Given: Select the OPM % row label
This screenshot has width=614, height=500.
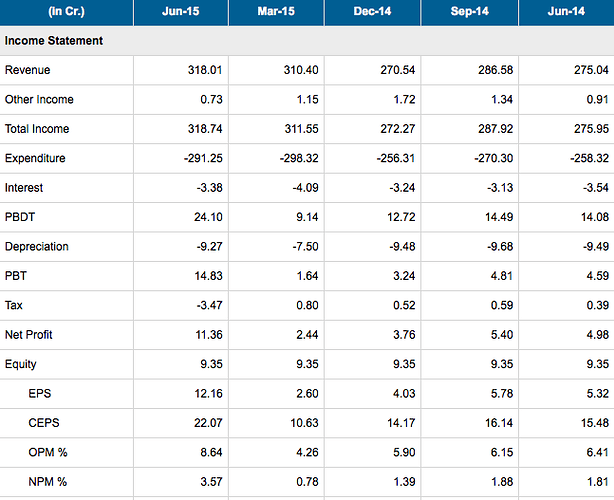Looking at the screenshot, I should (48, 452).
